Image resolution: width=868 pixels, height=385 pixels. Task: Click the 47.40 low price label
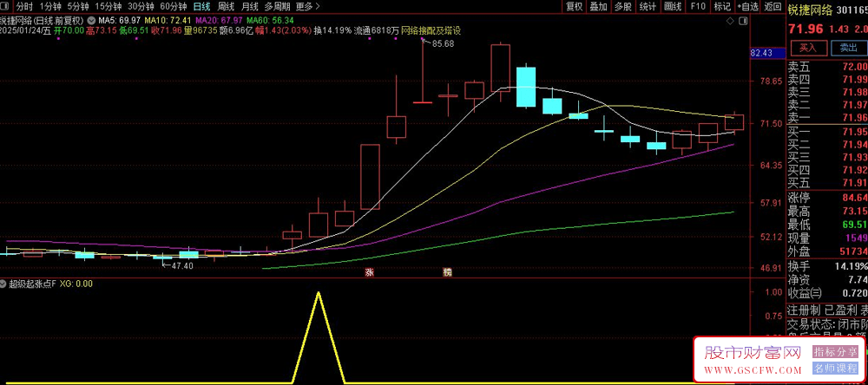(x=182, y=265)
